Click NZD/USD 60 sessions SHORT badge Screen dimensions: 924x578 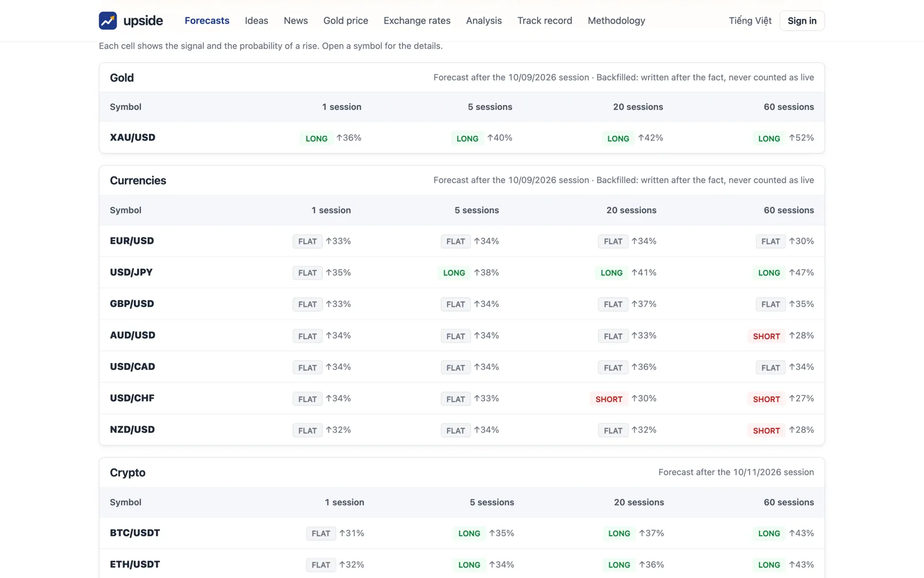click(x=766, y=431)
